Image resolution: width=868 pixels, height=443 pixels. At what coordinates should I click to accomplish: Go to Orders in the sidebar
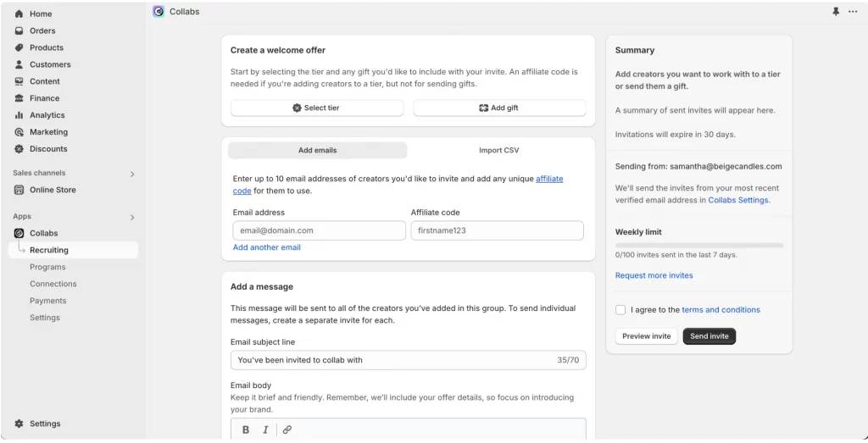point(42,30)
